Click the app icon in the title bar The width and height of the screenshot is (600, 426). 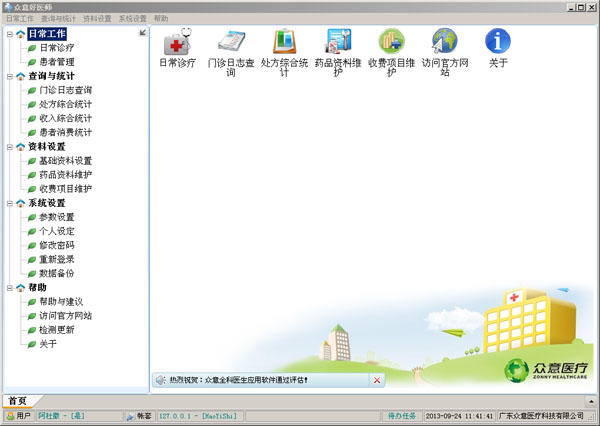coord(8,7)
